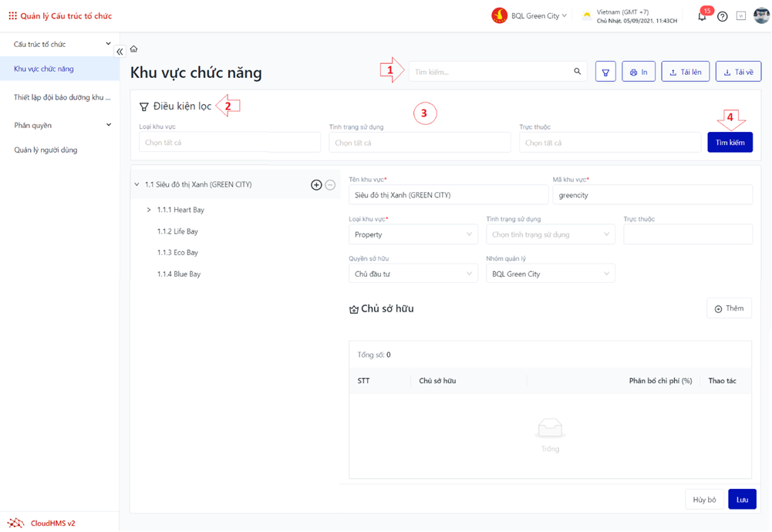772x532 pixels.
Task: Open the apps grid menu icon
Action: [12, 15]
